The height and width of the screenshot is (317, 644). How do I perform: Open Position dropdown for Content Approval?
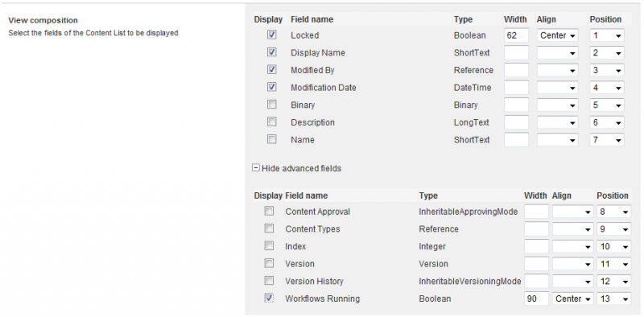pos(613,212)
